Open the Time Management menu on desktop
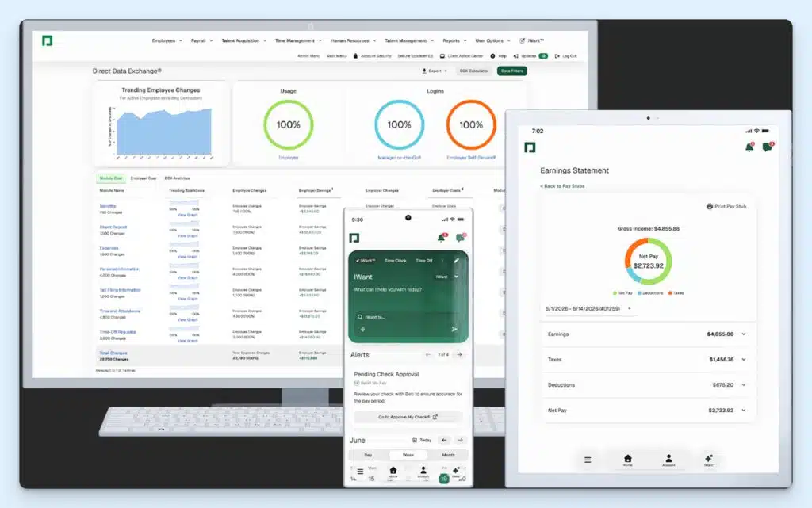Screen dimensions: 812x508 click(298, 40)
